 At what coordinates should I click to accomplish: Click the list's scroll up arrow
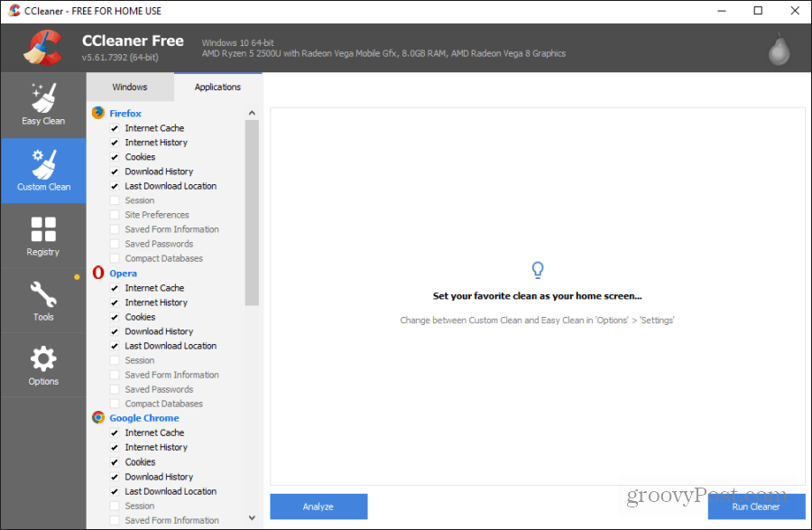(253, 113)
